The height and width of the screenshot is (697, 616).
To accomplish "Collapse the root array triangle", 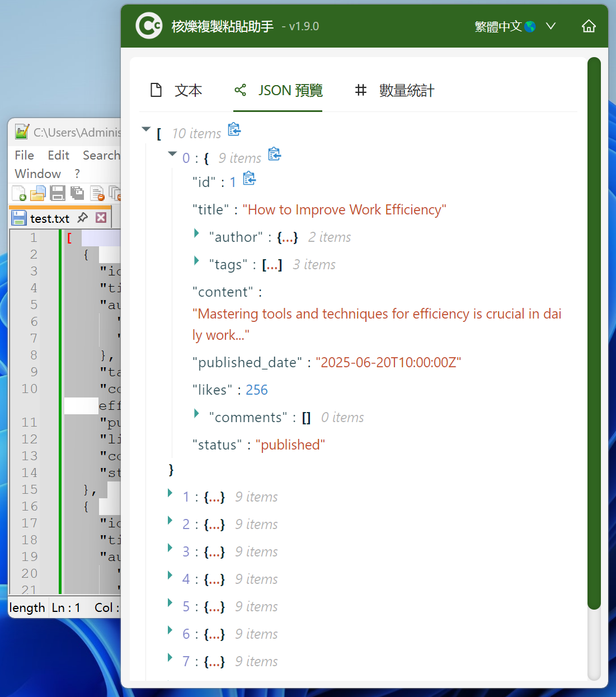I will pos(147,129).
